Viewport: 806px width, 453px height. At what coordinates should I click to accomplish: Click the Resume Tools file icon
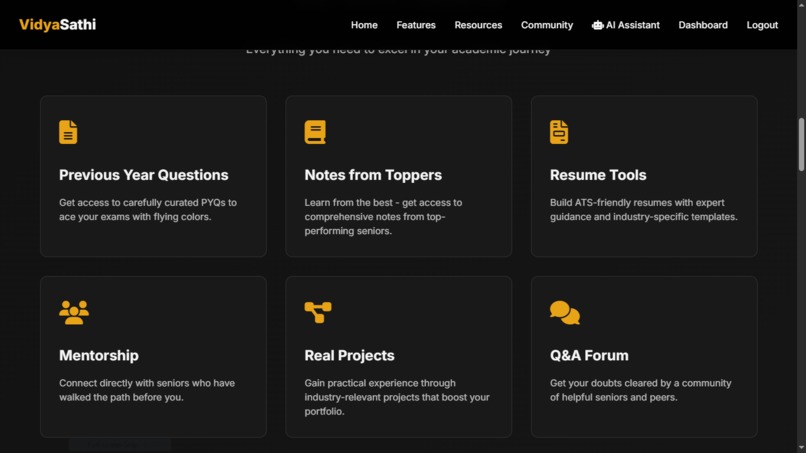(x=559, y=132)
